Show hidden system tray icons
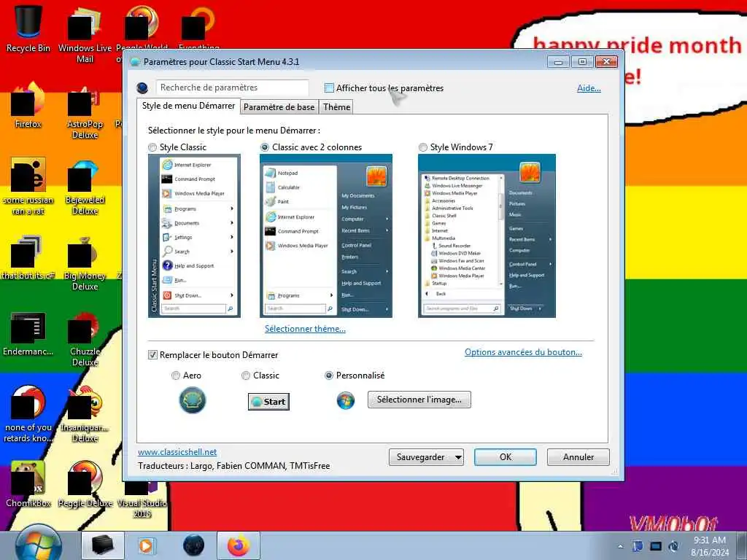 [x=620, y=547]
